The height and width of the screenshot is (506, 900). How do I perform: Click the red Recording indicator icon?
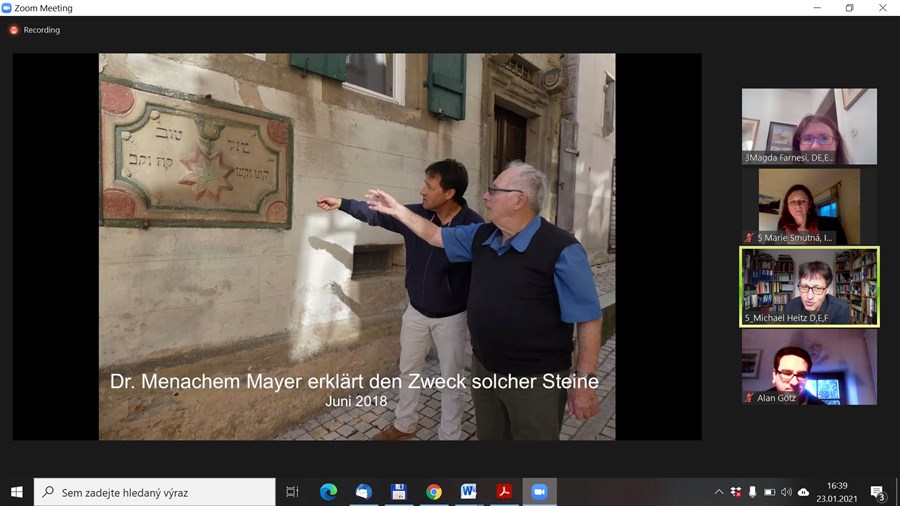click(x=14, y=30)
